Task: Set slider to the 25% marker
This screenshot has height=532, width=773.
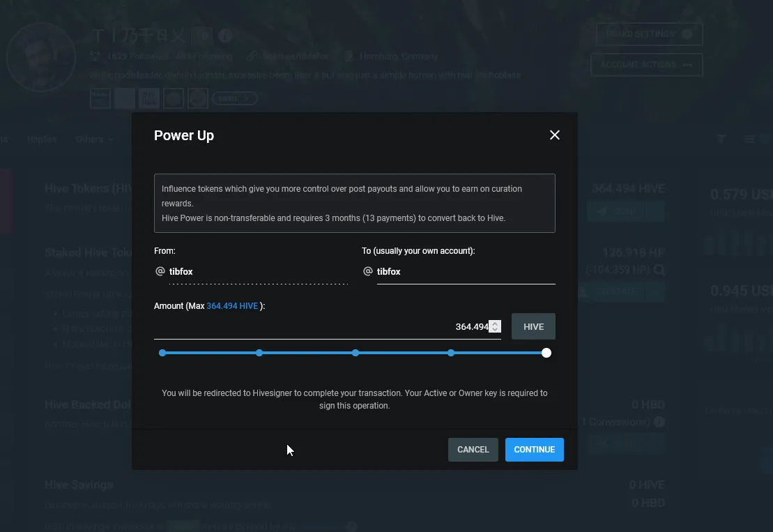Action: tap(259, 353)
